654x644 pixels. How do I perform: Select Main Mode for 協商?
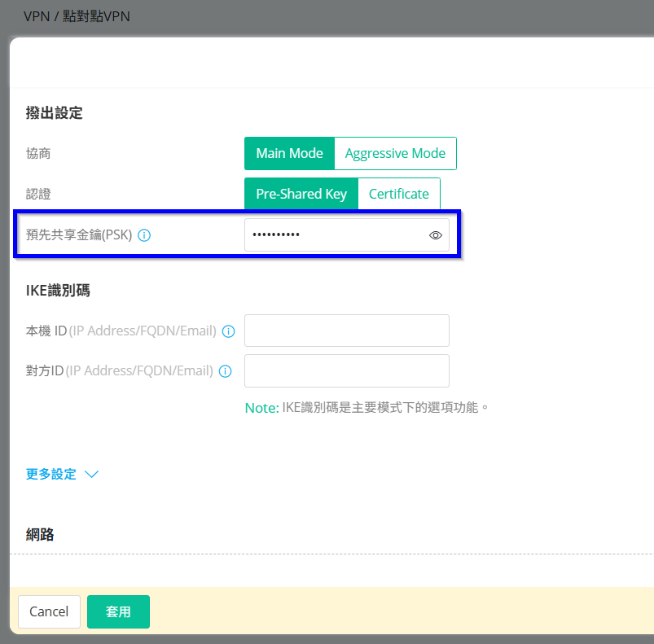(289, 153)
